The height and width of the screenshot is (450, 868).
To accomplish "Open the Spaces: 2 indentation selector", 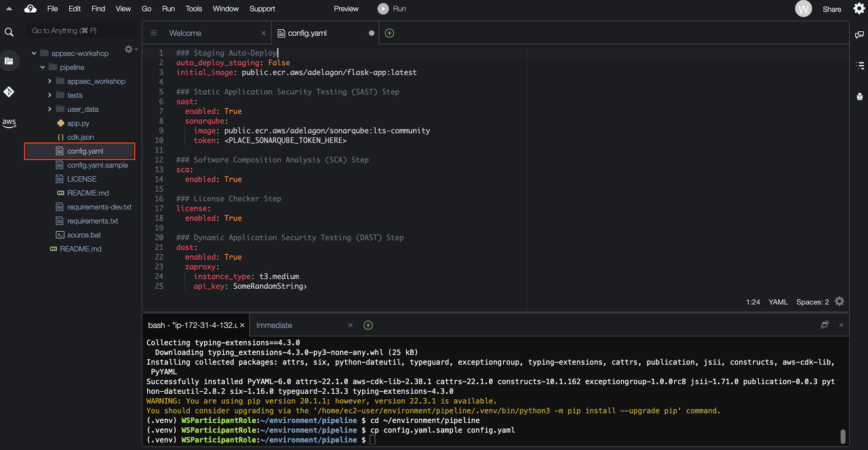I will click(x=812, y=302).
